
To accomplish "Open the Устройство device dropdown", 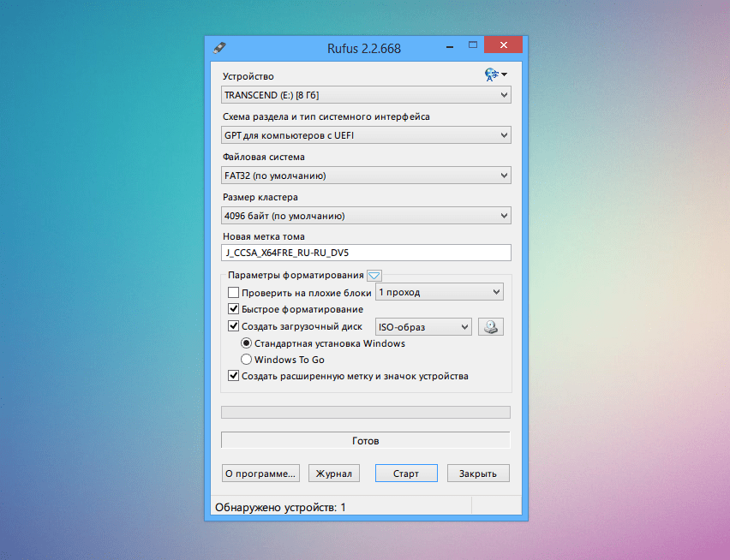I will [x=366, y=95].
